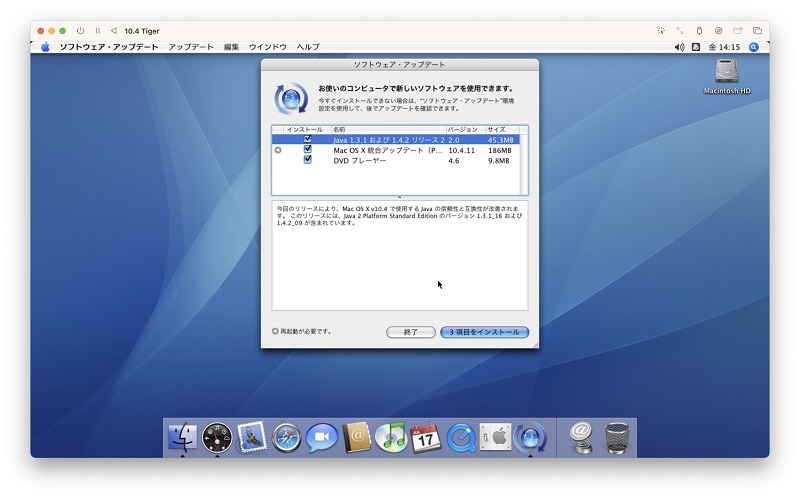Click the input method menu bar icon
This screenshot has width=800, height=498.
695,47
